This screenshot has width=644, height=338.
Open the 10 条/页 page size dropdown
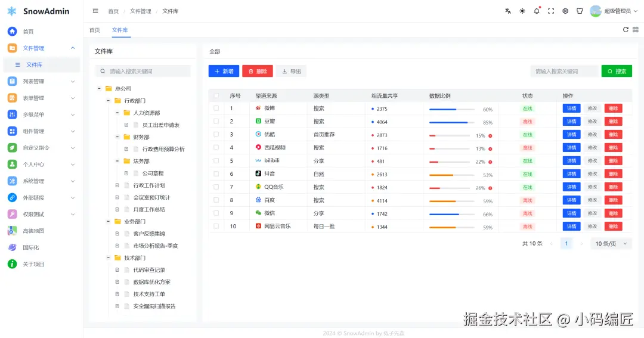[611, 244]
